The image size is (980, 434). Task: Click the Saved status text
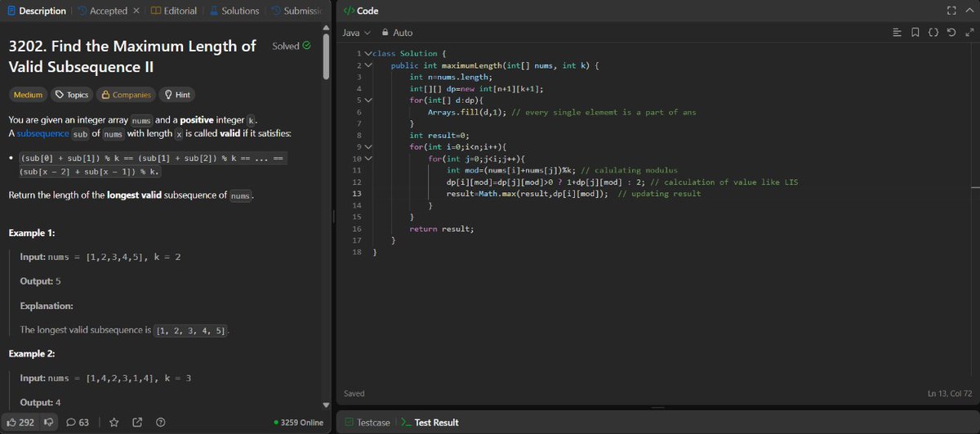(x=355, y=394)
